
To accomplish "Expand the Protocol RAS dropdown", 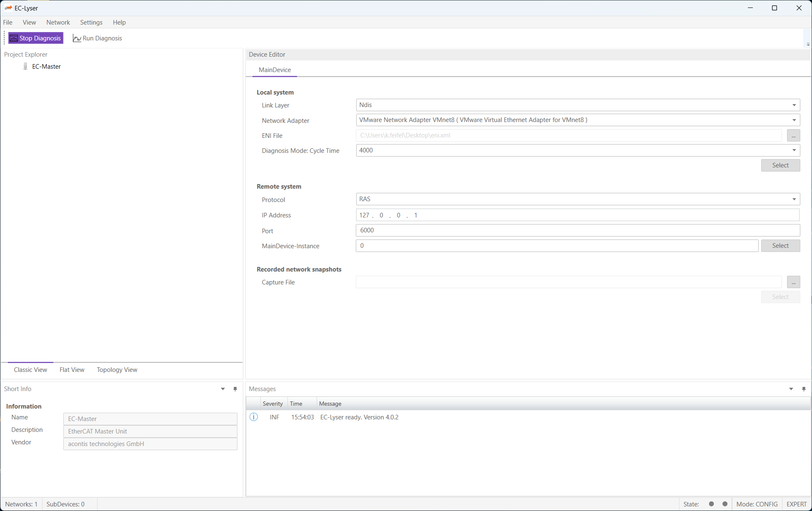I will tap(794, 199).
